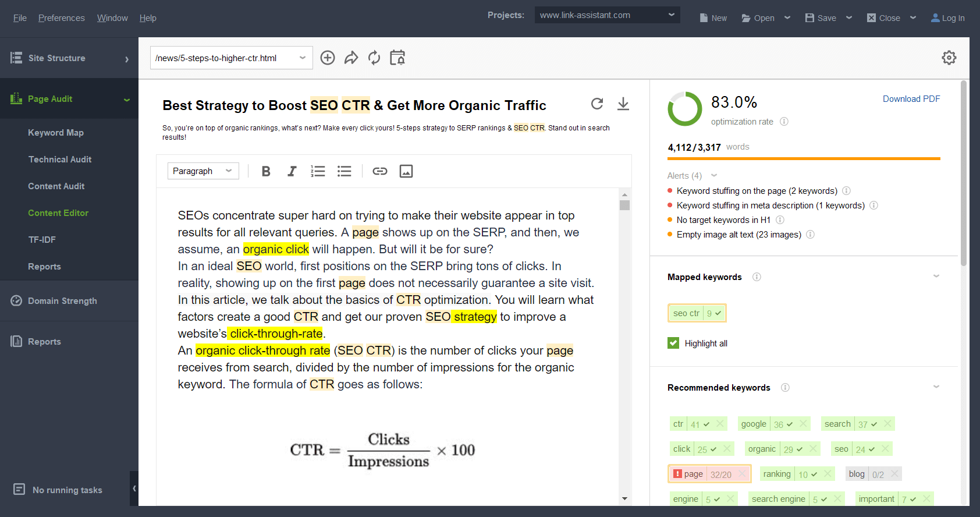Toggle italic formatting

292,171
